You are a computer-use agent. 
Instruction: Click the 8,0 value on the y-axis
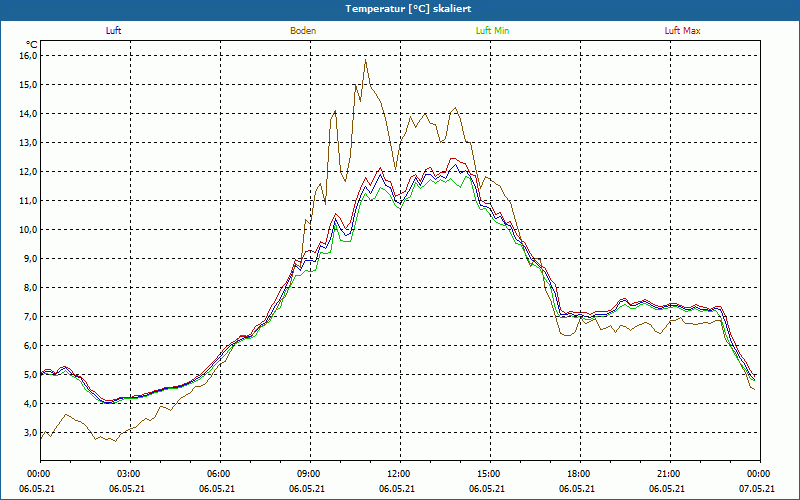point(31,288)
